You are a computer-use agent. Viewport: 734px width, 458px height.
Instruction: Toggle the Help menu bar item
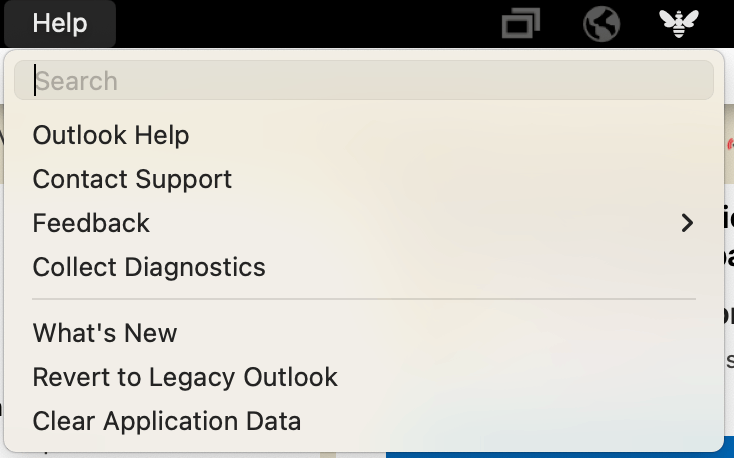tap(60, 23)
